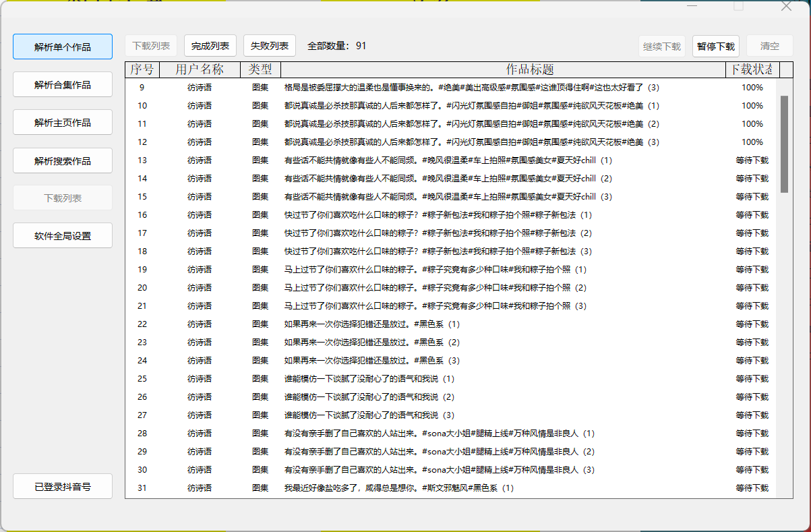Click the 暂停下载 pause download button
This screenshot has width=811, height=532.
point(715,45)
